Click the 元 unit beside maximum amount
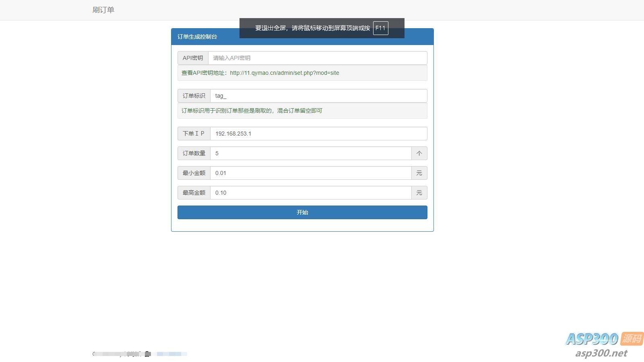Screen dimensions: 644x362 419,193
